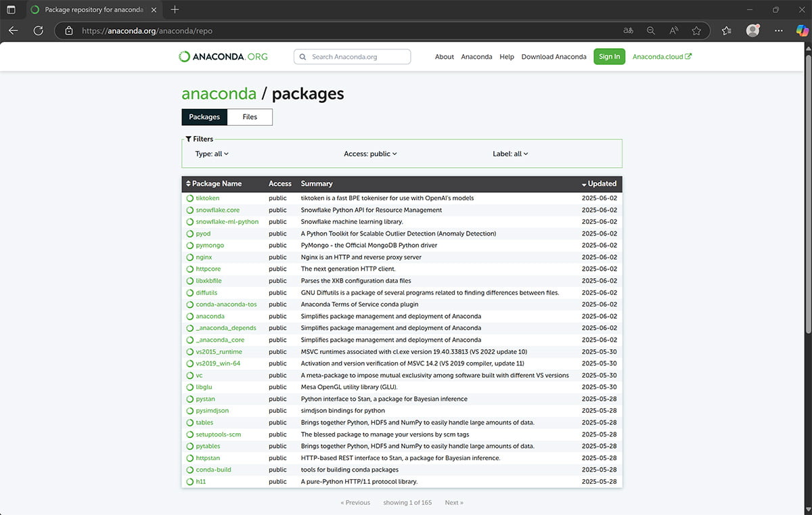This screenshot has width=812, height=515.
Task: Switch to the Packages tab
Action: pos(204,117)
